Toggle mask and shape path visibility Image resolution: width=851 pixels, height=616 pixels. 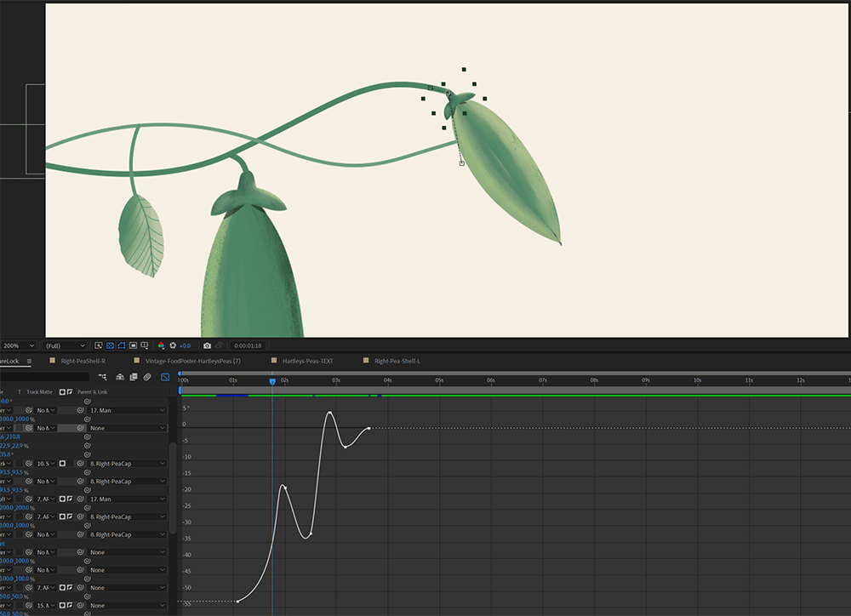click(x=123, y=345)
